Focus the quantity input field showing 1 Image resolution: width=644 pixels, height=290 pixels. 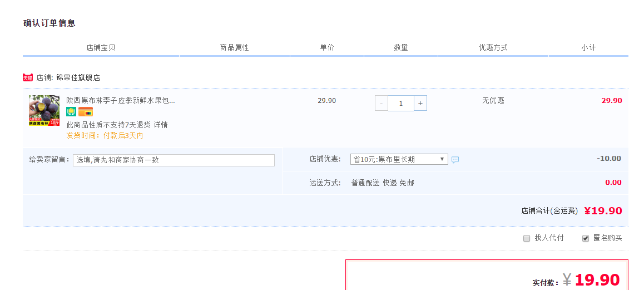pyautogui.click(x=401, y=103)
